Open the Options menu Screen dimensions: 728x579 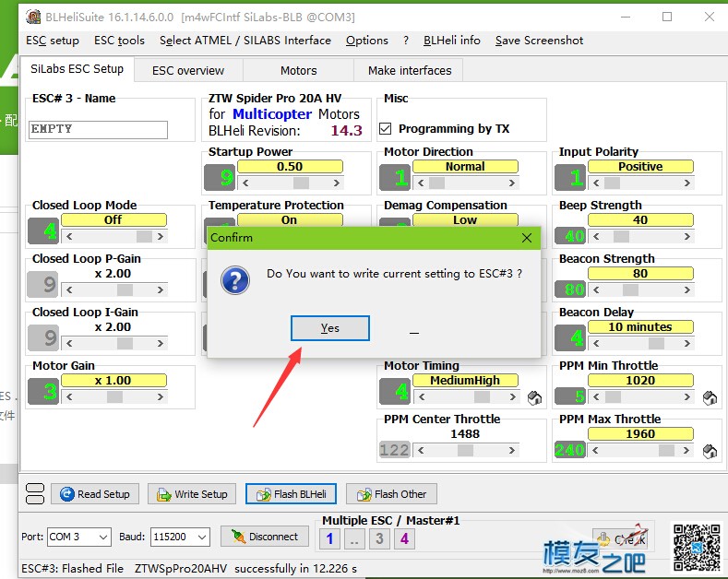[367, 41]
